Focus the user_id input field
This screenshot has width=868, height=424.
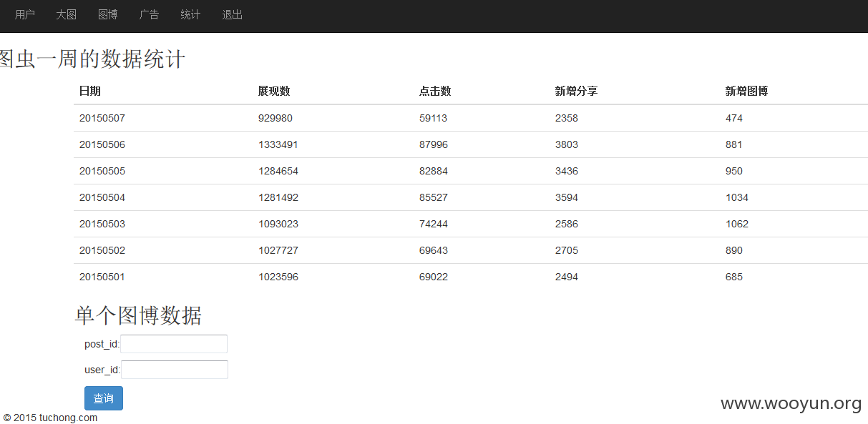pos(175,370)
